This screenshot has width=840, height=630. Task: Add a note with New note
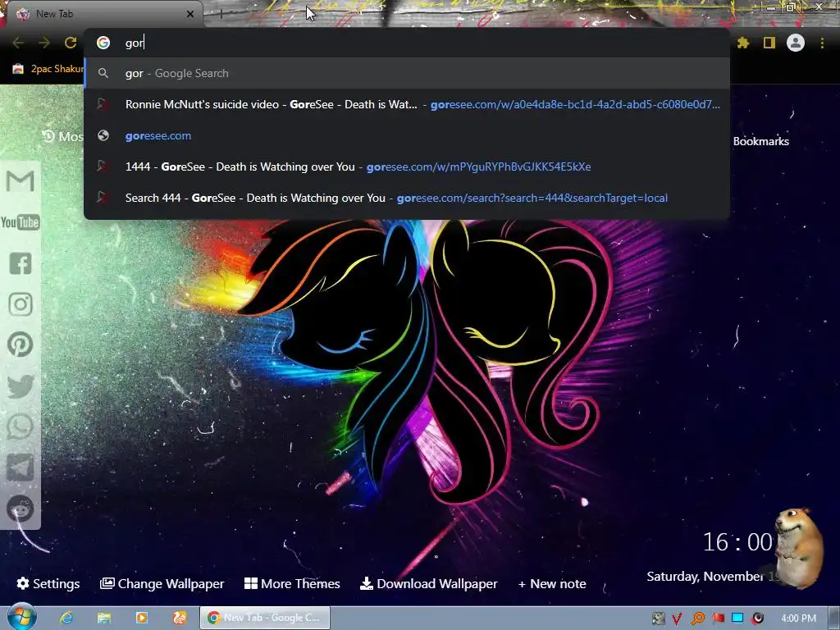pyautogui.click(x=552, y=583)
